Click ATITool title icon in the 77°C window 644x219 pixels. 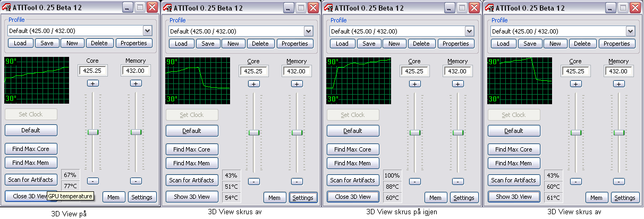7,7
